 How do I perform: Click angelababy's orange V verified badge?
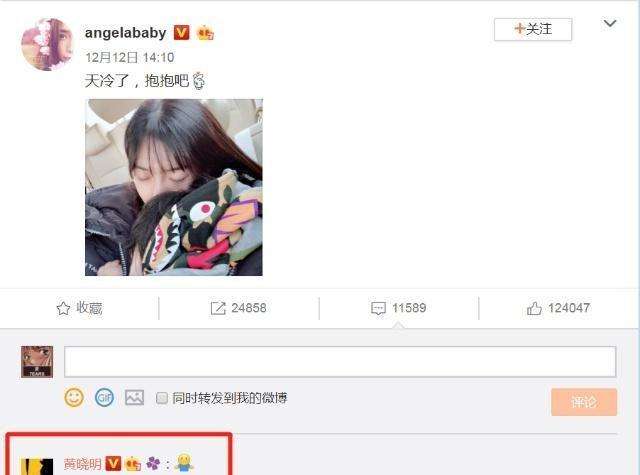(182, 32)
